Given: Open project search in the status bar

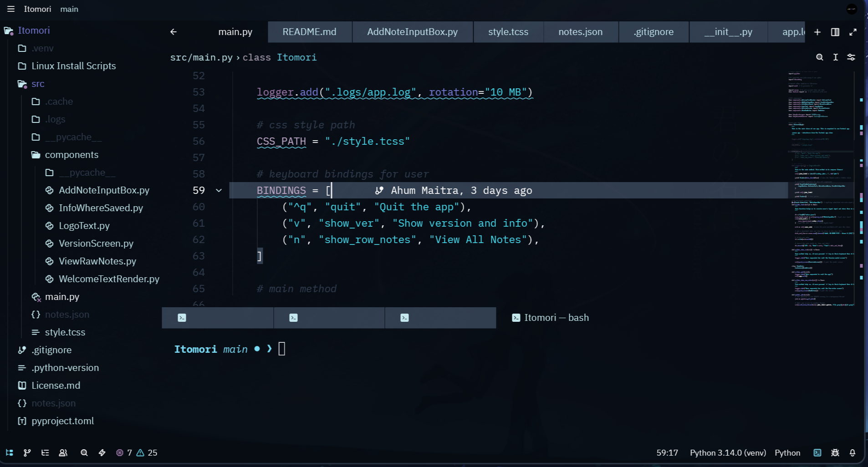Looking at the screenshot, I should (84, 452).
